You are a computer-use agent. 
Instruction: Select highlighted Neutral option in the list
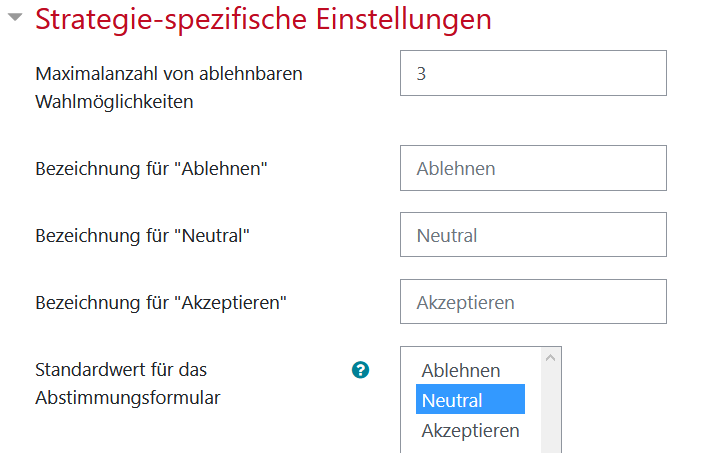tap(470, 399)
